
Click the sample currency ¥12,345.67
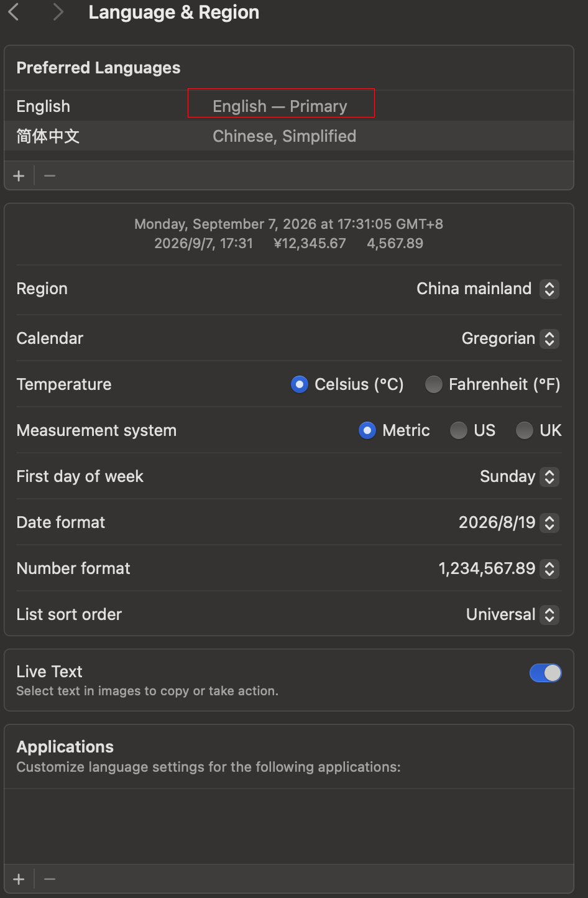310,243
